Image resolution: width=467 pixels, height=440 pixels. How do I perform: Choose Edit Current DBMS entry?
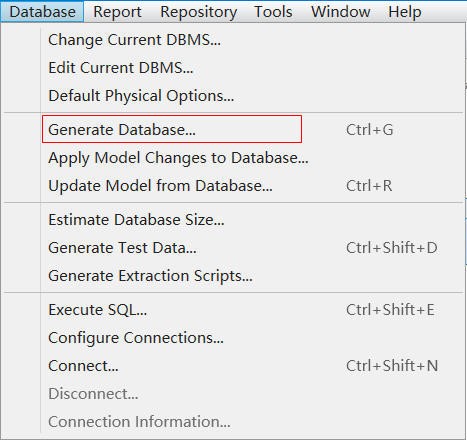pyautogui.click(x=233, y=68)
